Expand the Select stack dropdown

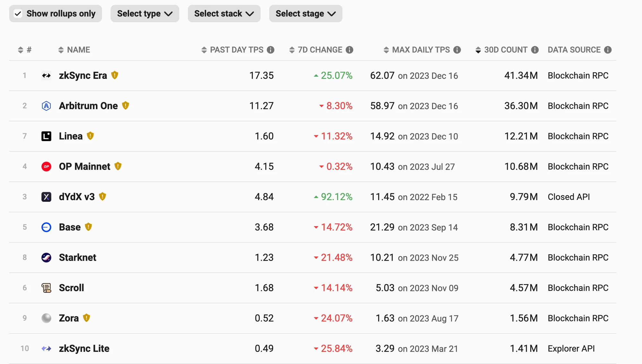[224, 14]
